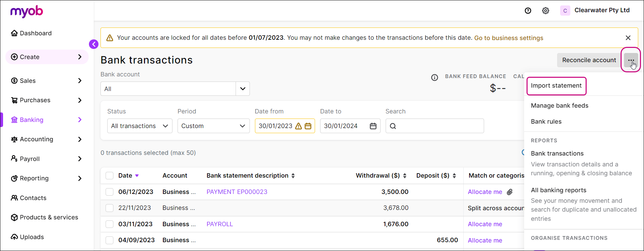Expand the Create submenu chevron
Screen dimensions: 644x251
(x=80, y=57)
